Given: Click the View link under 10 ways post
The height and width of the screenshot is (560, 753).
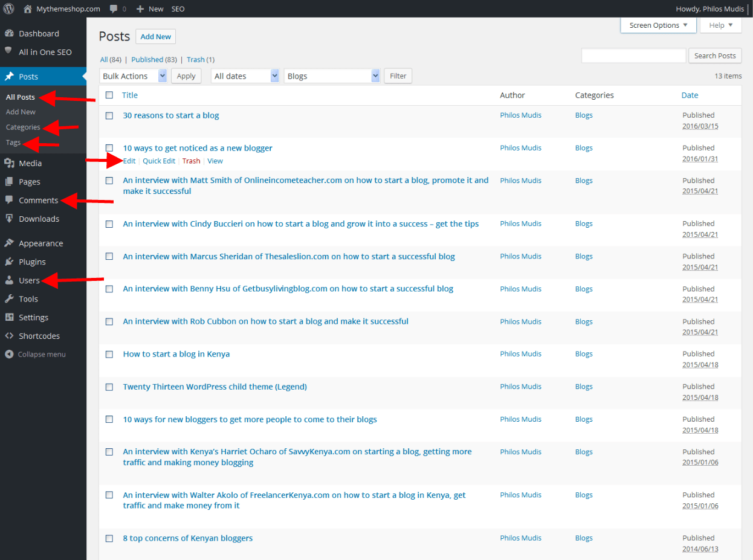Looking at the screenshot, I should 215,161.
